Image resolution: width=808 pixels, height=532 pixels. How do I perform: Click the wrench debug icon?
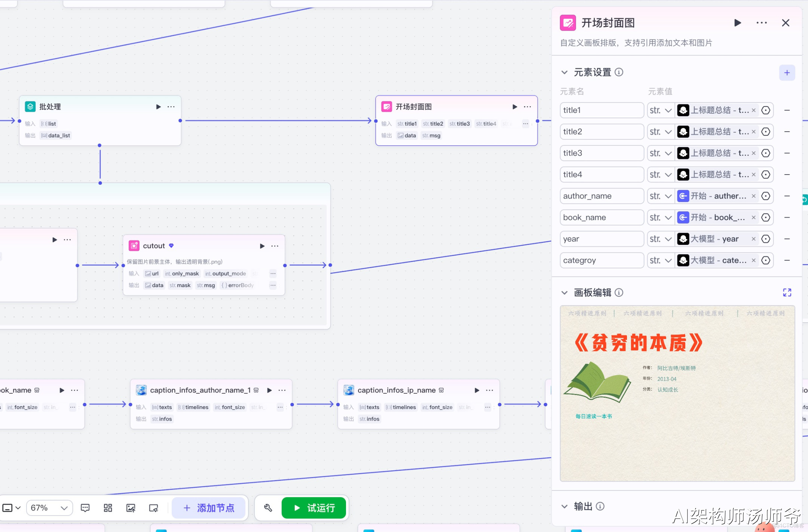tap(268, 508)
